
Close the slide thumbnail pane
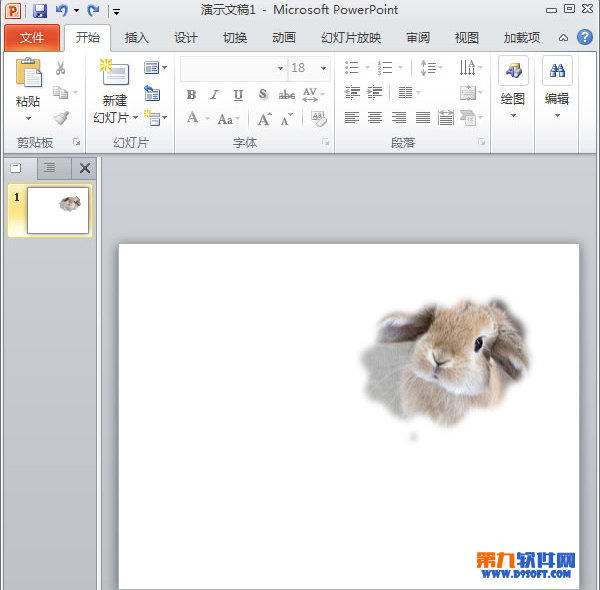pyautogui.click(x=85, y=168)
